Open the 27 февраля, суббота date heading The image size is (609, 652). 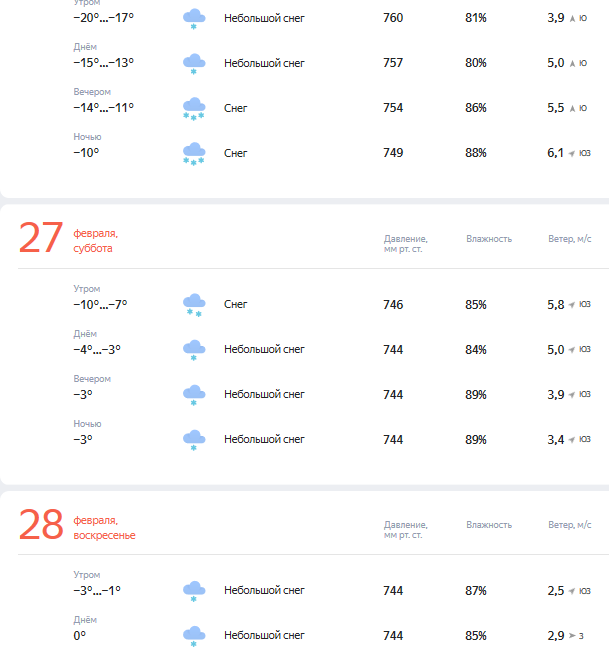pos(95,241)
